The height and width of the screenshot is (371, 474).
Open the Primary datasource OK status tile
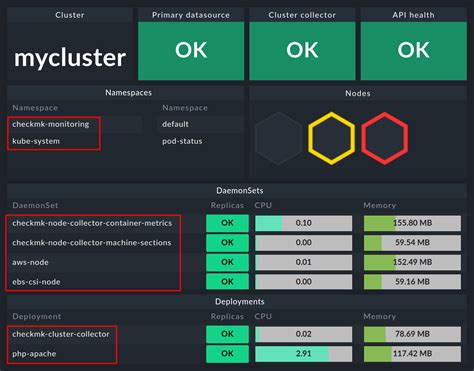tap(191, 51)
